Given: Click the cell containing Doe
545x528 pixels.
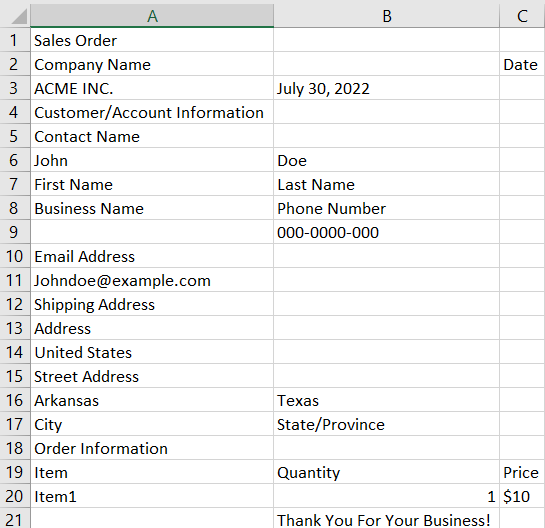Looking at the screenshot, I should pyautogui.click(x=387, y=160).
